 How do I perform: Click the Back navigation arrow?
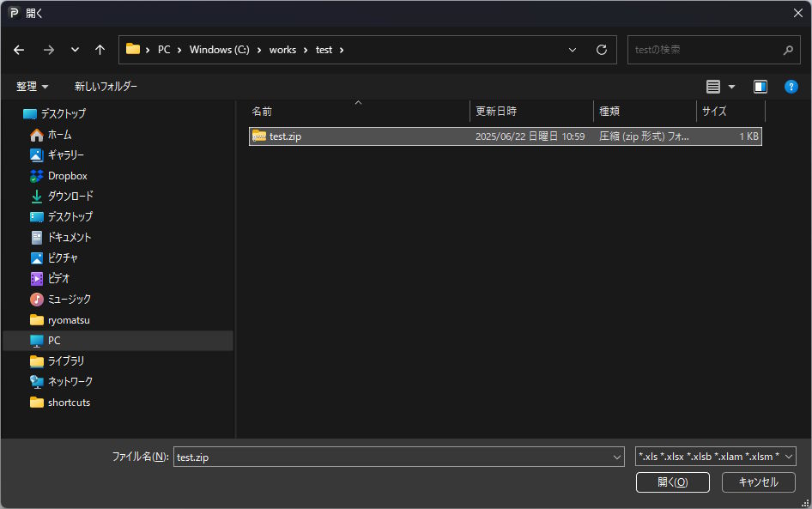coord(19,50)
